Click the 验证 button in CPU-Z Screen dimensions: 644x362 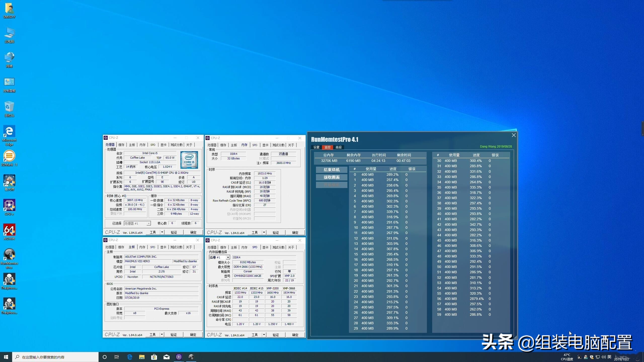(174, 232)
